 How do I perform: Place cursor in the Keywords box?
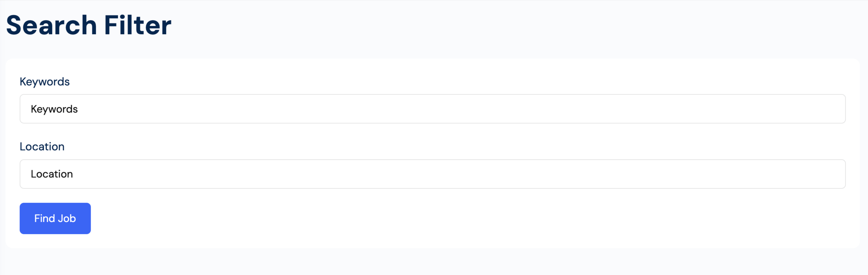click(432, 109)
